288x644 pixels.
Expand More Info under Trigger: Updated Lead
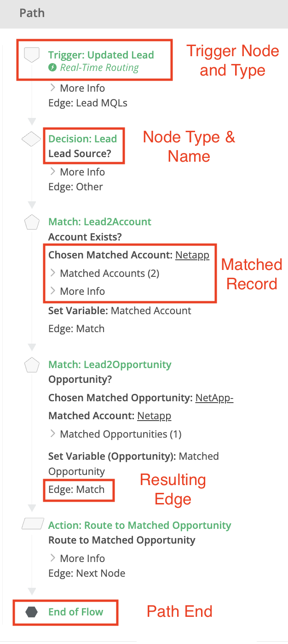77,88
